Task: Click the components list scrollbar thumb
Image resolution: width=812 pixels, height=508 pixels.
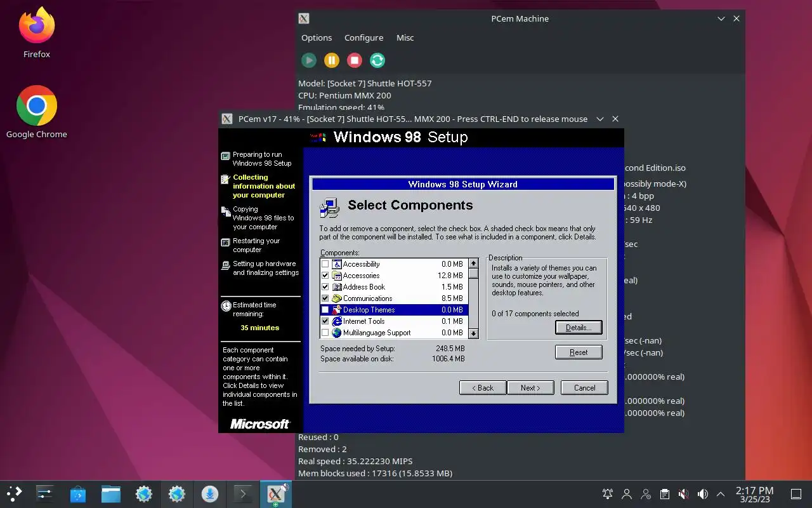Action: pos(473,274)
